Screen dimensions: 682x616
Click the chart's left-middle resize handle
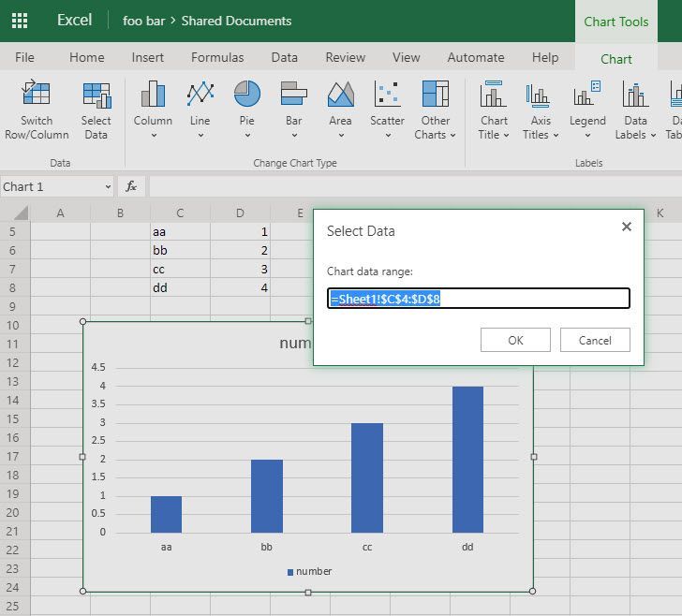[82, 457]
